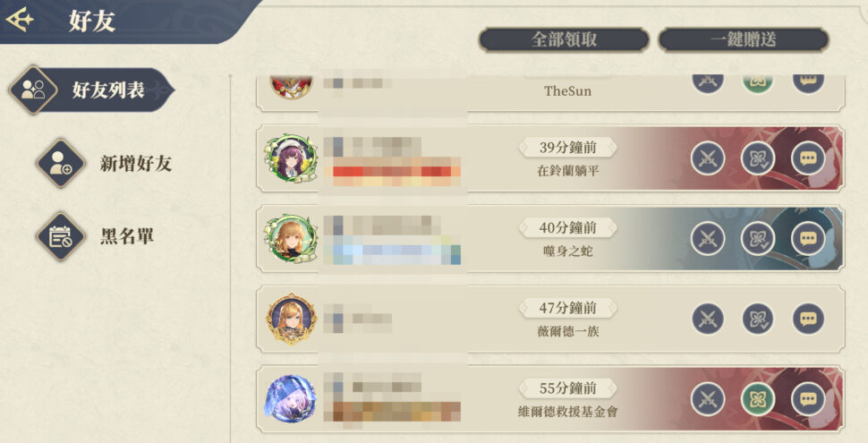Switch to 新增好友 section
868x443 pixels.
pyautogui.click(x=106, y=164)
